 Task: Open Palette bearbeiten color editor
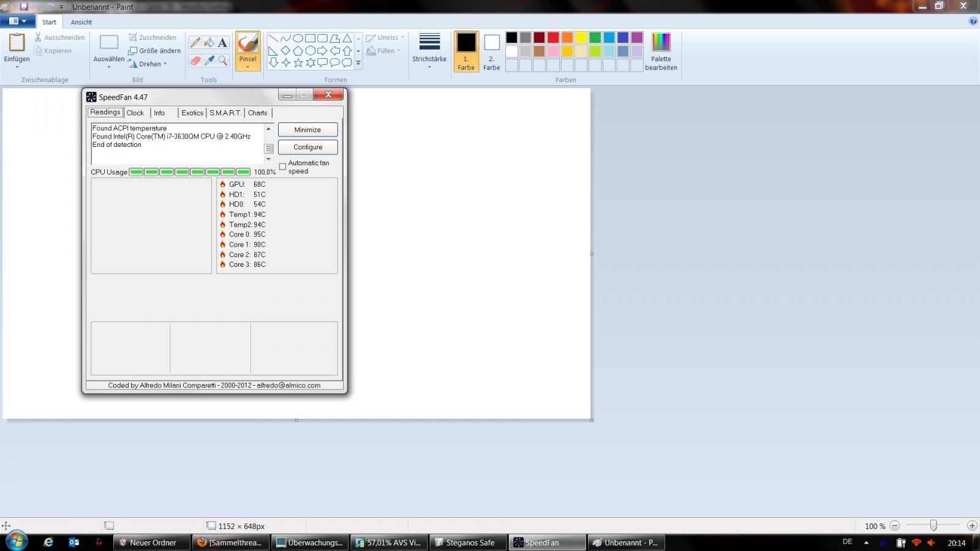tap(661, 51)
